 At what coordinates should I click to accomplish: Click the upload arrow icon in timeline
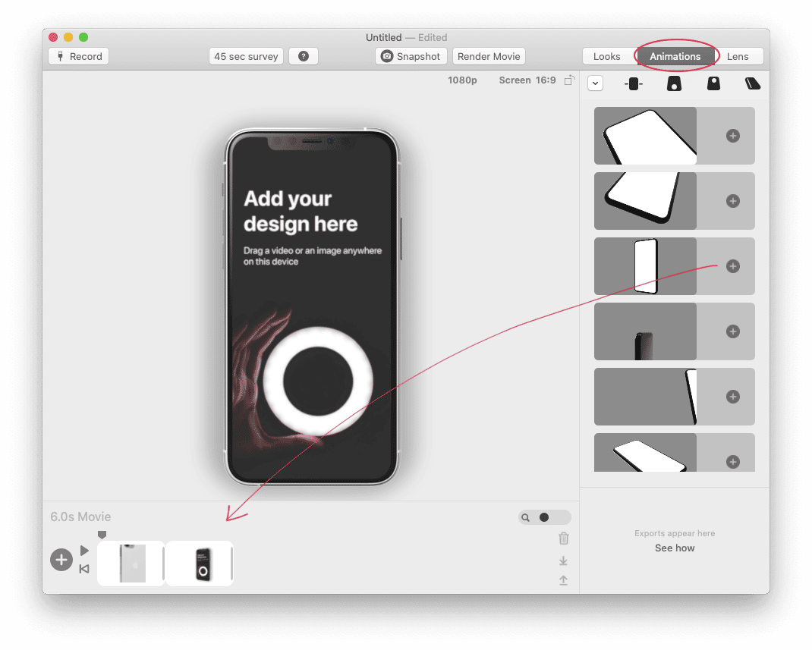click(563, 581)
